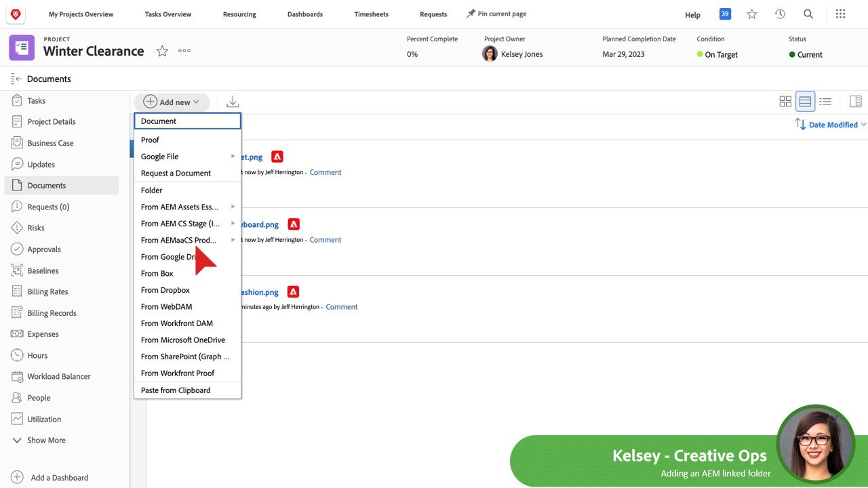The image size is (868, 488).
Task: Select From Workfront DAM menu entry
Action: [x=187, y=323]
